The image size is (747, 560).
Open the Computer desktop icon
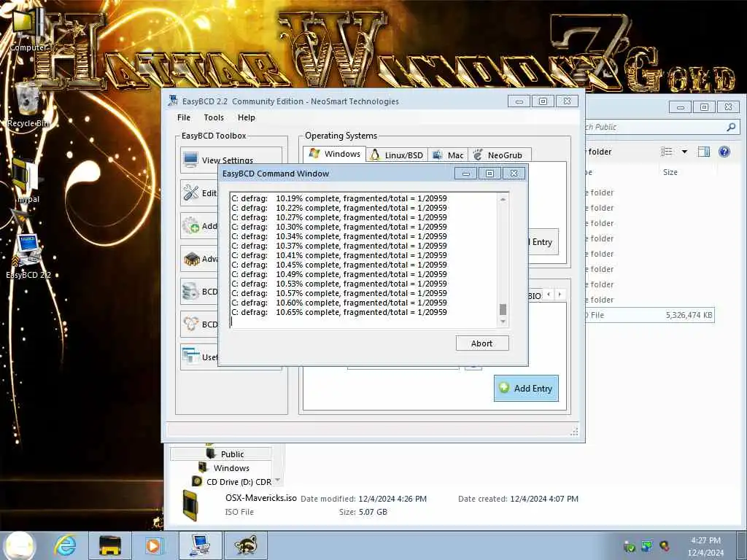(27, 29)
